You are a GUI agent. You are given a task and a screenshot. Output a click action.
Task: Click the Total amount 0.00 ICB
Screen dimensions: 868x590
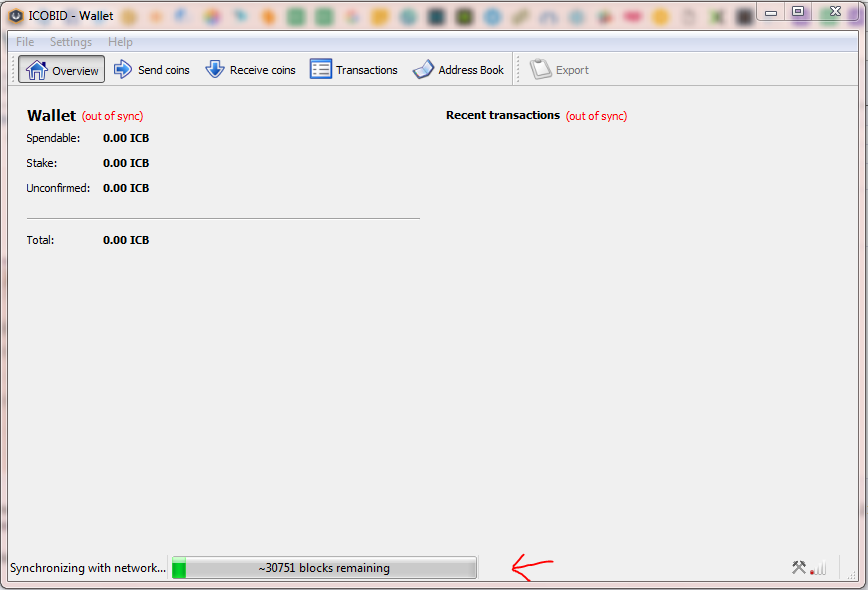pos(126,240)
